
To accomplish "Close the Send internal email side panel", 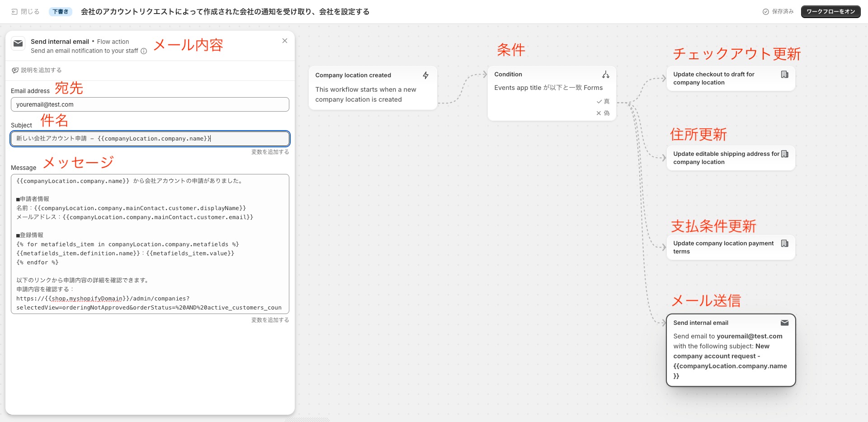I will pos(285,41).
